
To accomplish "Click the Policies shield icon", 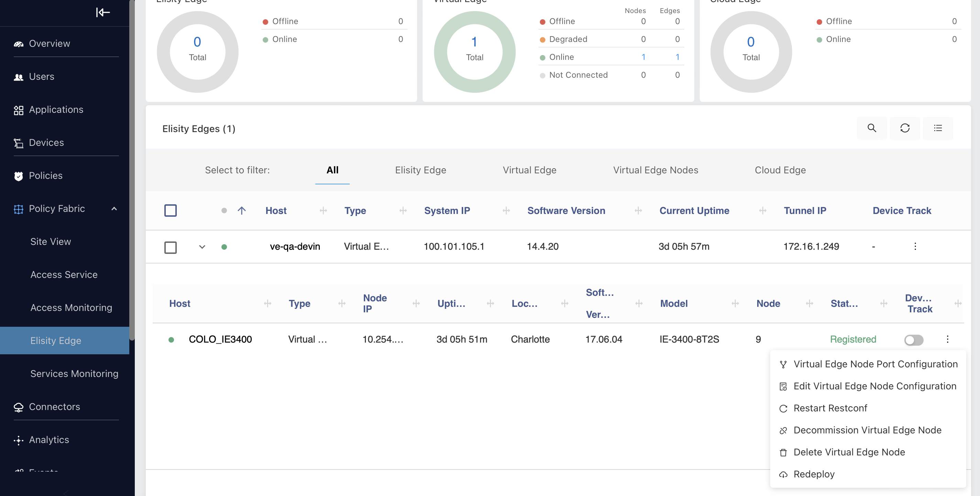I will [19, 176].
